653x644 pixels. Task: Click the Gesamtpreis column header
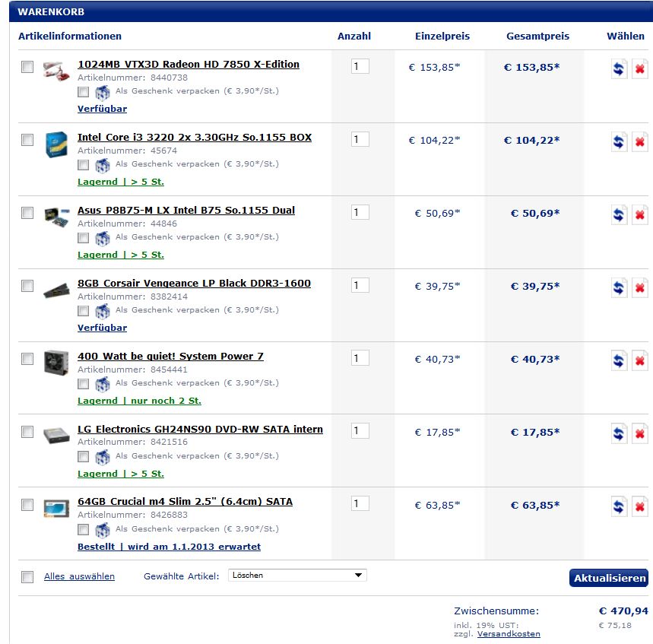pos(537,36)
